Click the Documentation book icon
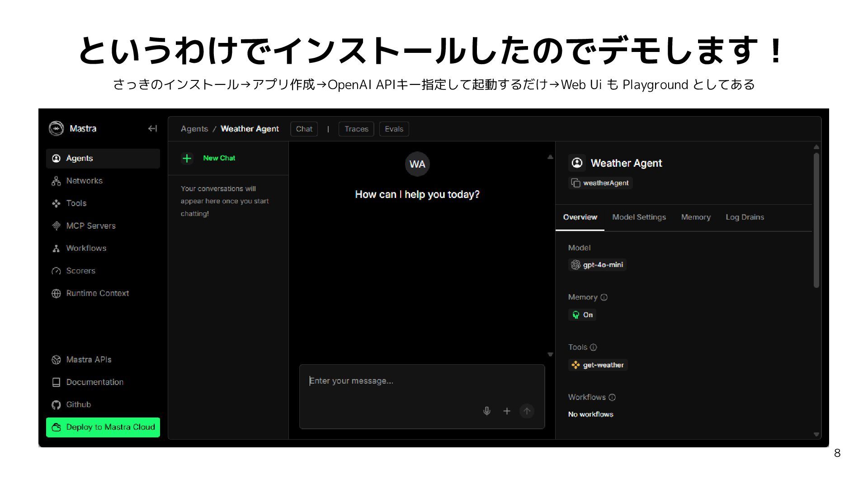 coord(57,383)
